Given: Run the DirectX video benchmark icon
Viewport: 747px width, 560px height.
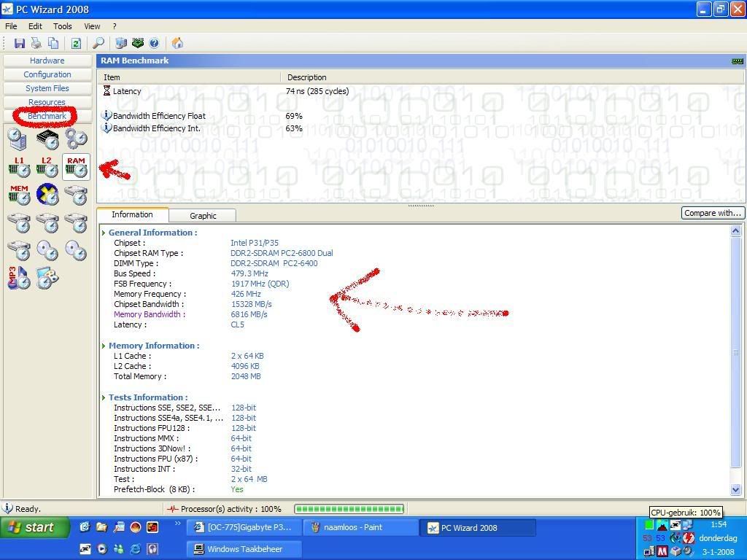Looking at the screenshot, I should (x=47, y=195).
